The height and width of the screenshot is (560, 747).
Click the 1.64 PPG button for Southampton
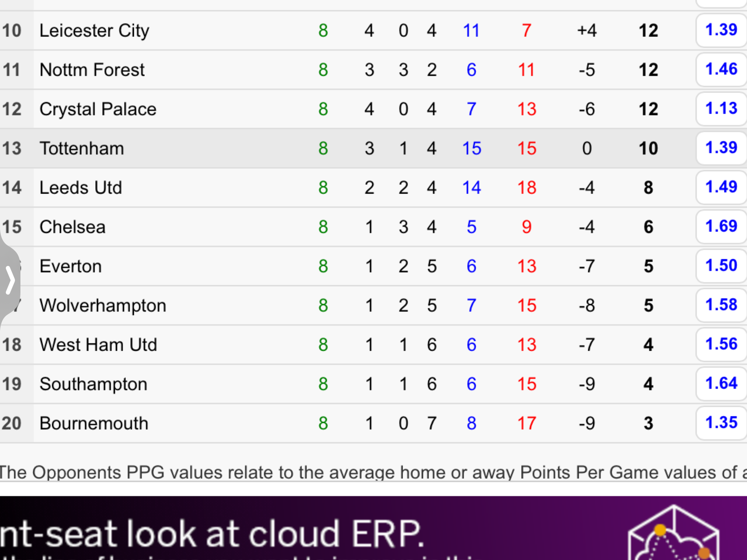click(x=721, y=384)
